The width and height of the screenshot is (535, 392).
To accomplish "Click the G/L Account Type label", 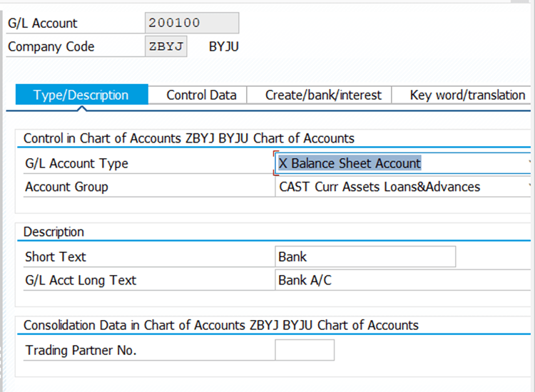I will pyautogui.click(x=76, y=163).
